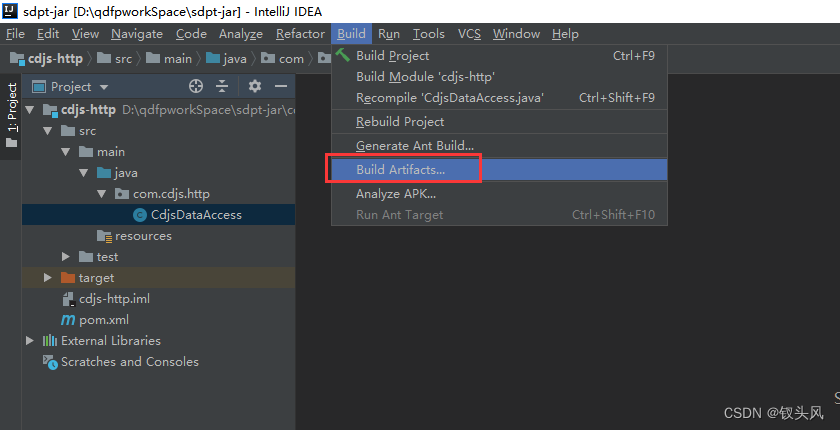
Task: Open the Run menu
Action: coord(389,34)
